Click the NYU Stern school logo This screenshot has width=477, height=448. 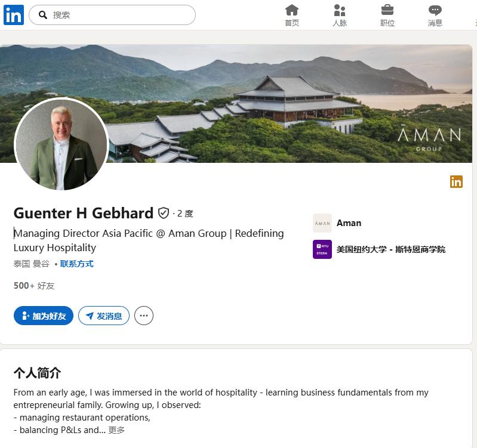[x=322, y=249]
